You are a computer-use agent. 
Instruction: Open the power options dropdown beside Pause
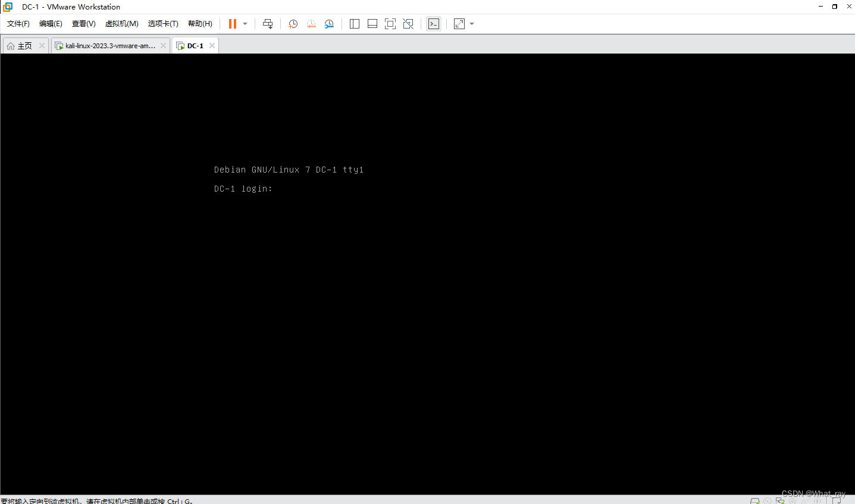pyautogui.click(x=245, y=24)
